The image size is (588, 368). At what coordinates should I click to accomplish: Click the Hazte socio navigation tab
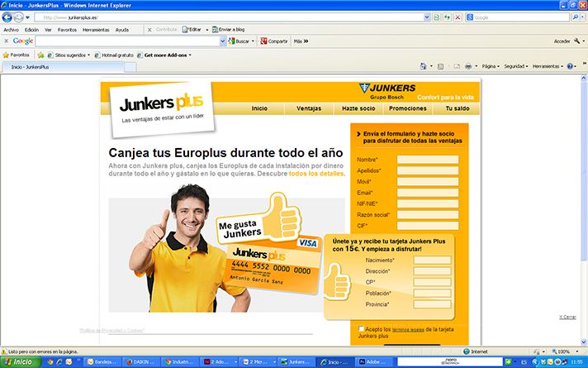tap(358, 108)
